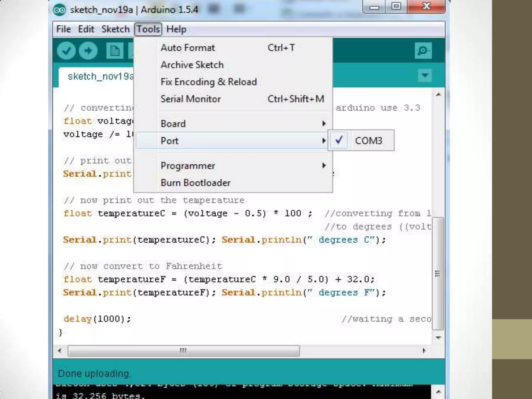The height and width of the screenshot is (399, 532).
Task: Click Burn Bootloader menu item
Action: pos(195,183)
